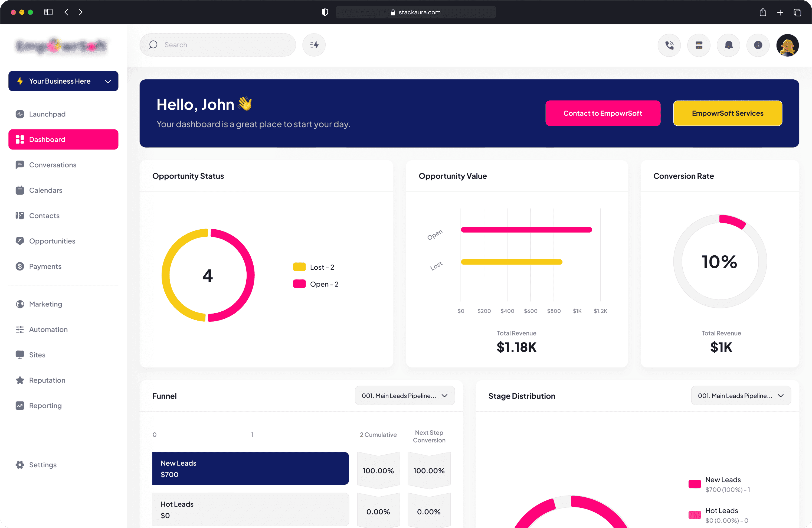The width and height of the screenshot is (812, 528).
Task: Open Settings from the sidebar
Action: (x=43, y=465)
